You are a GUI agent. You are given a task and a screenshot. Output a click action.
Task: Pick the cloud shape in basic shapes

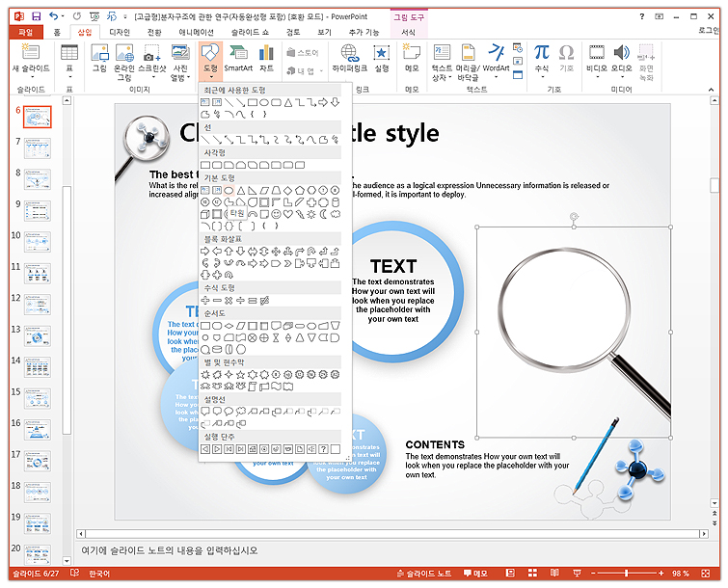336,214
